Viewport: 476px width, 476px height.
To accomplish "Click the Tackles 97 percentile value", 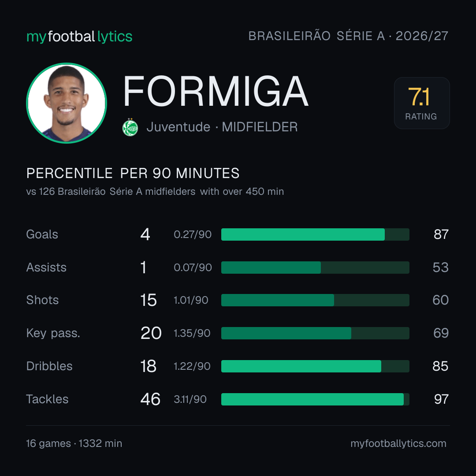I will pyautogui.click(x=441, y=399).
